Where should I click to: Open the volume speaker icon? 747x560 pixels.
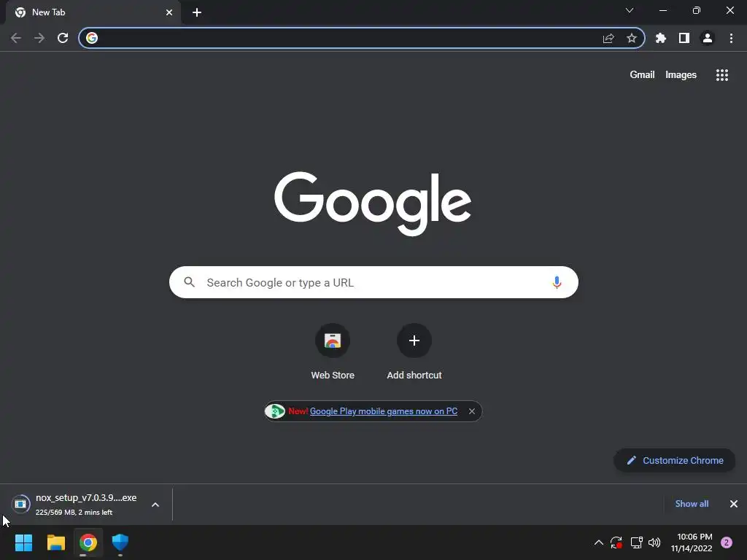point(654,542)
